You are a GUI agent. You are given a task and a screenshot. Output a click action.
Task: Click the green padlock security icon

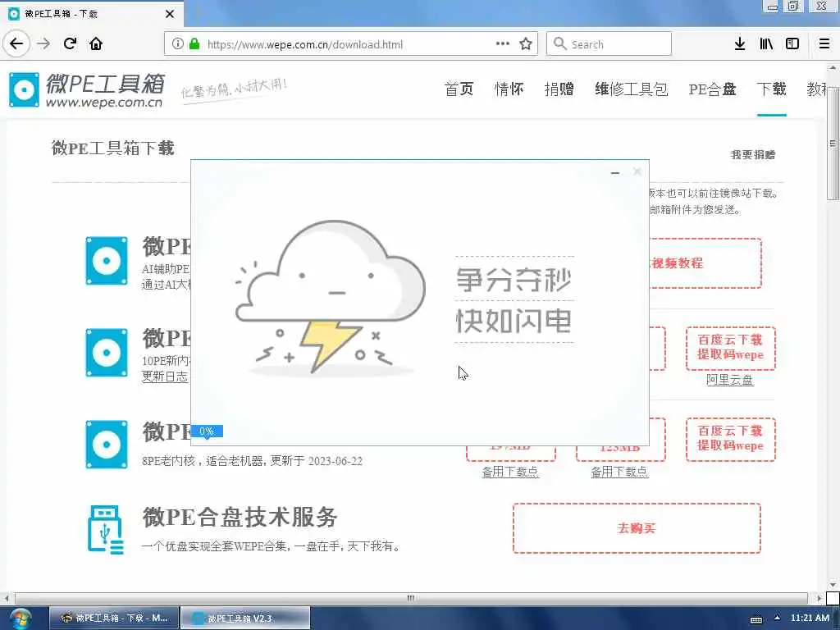click(x=194, y=44)
